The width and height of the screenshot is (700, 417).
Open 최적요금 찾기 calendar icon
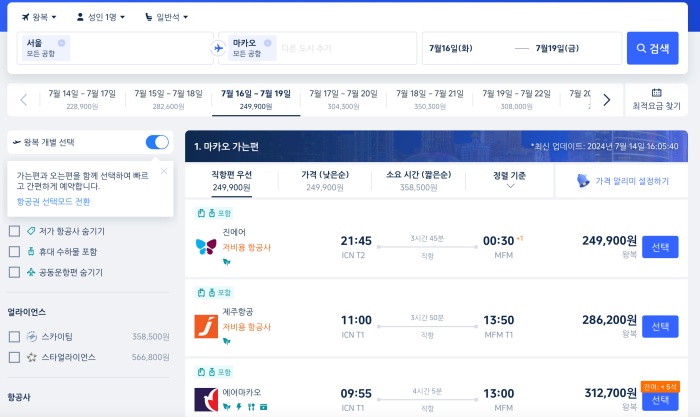[x=656, y=93]
